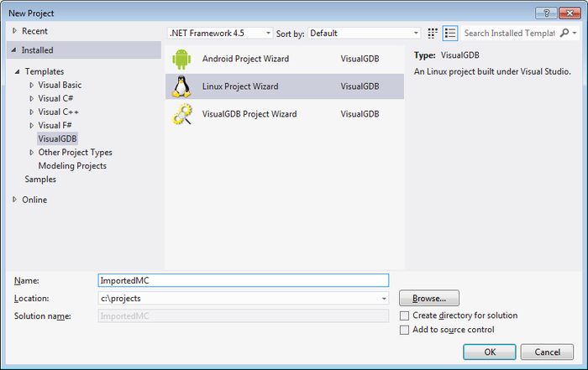This screenshot has height=370, width=588.
Task: Click the Installed header label
Action: tap(38, 50)
